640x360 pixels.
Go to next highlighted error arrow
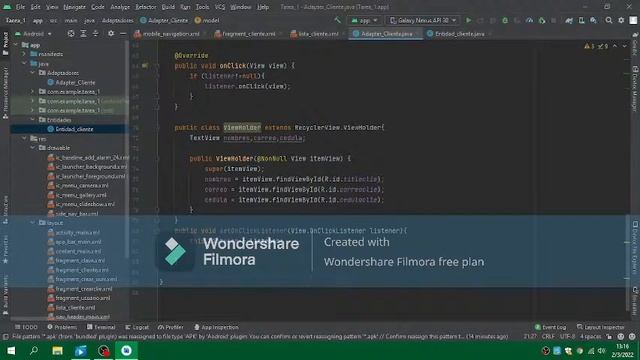(624, 46)
